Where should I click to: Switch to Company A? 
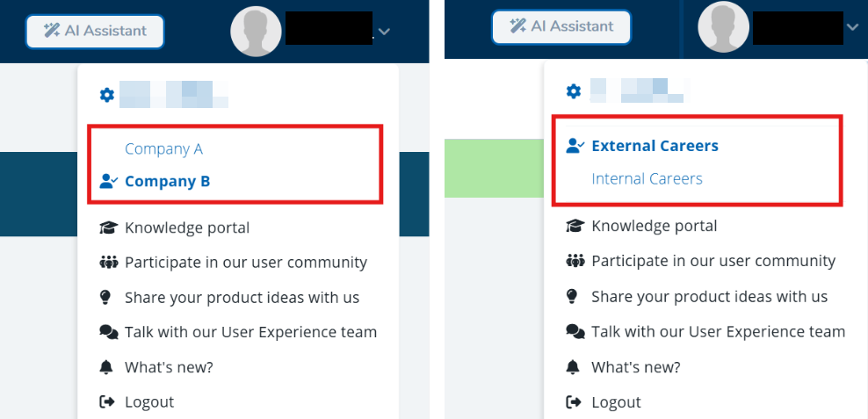tap(163, 149)
